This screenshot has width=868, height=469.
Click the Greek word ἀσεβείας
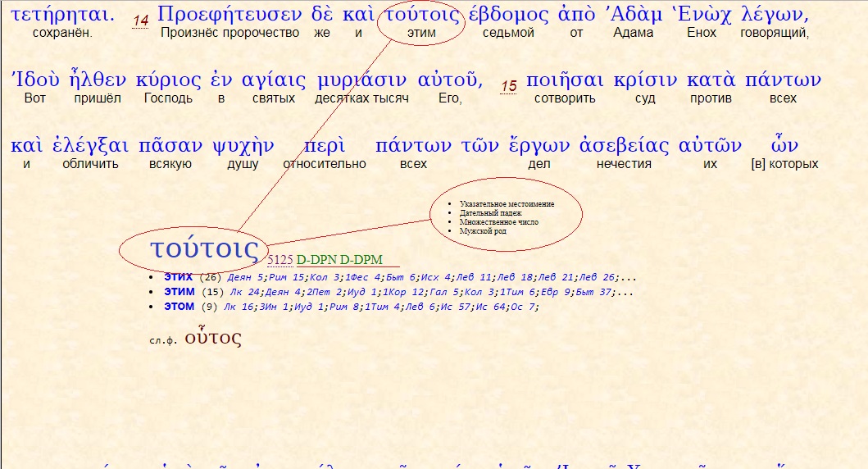pyautogui.click(x=625, y=147)
